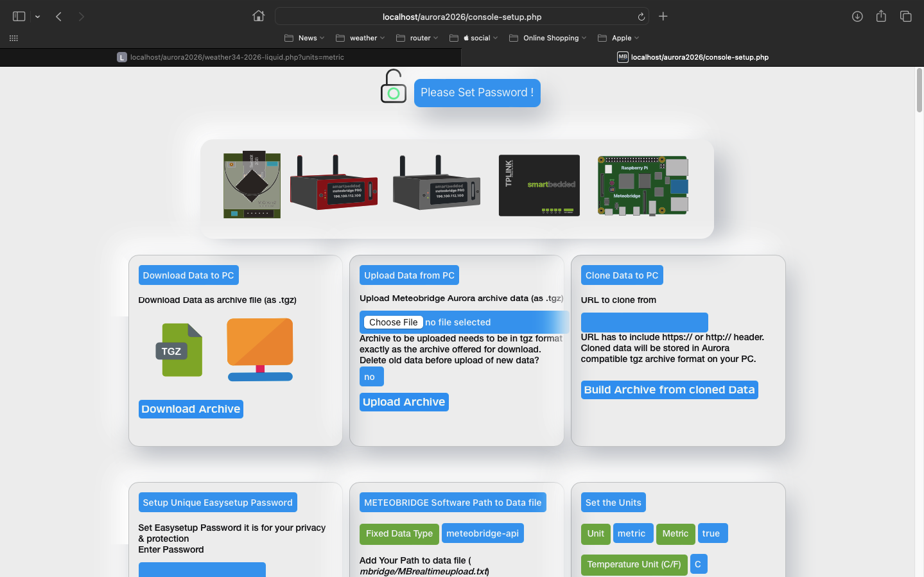Switch to the weather34-2026-liquid tab
This screenshot has height=577, width=924.
coord(231,57)
